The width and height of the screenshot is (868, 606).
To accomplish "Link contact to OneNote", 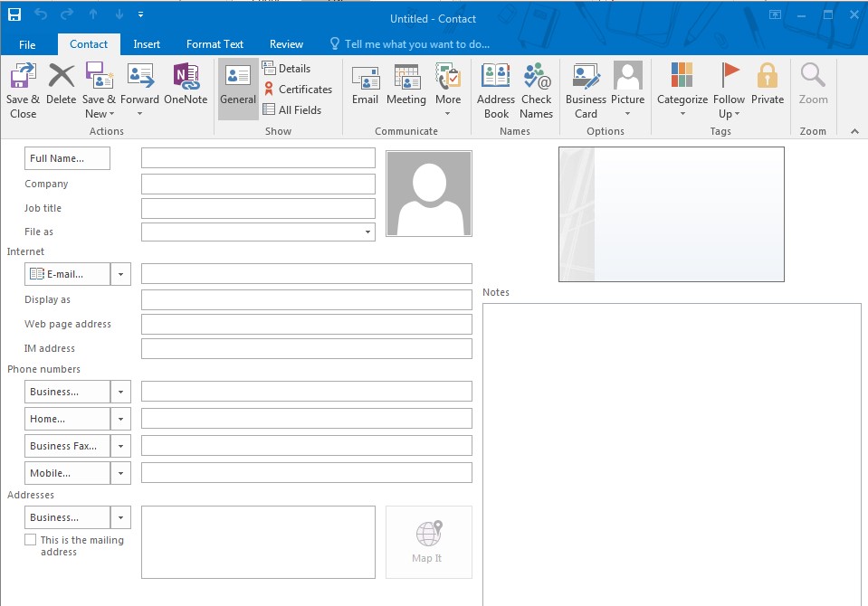I will (186, 84).
